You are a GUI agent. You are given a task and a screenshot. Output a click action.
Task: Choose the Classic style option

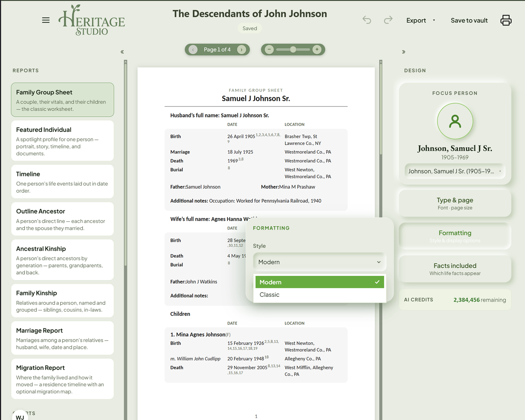[x=320, y=295]
